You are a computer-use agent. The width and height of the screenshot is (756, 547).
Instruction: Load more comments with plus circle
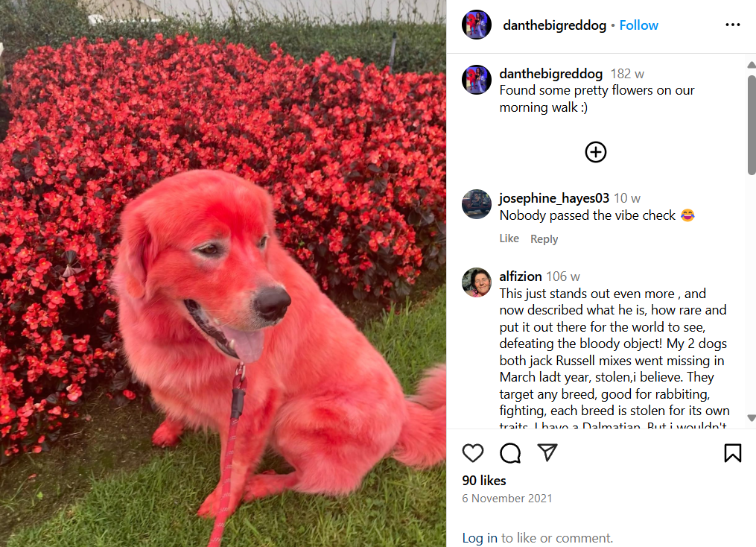click(595, 152)
